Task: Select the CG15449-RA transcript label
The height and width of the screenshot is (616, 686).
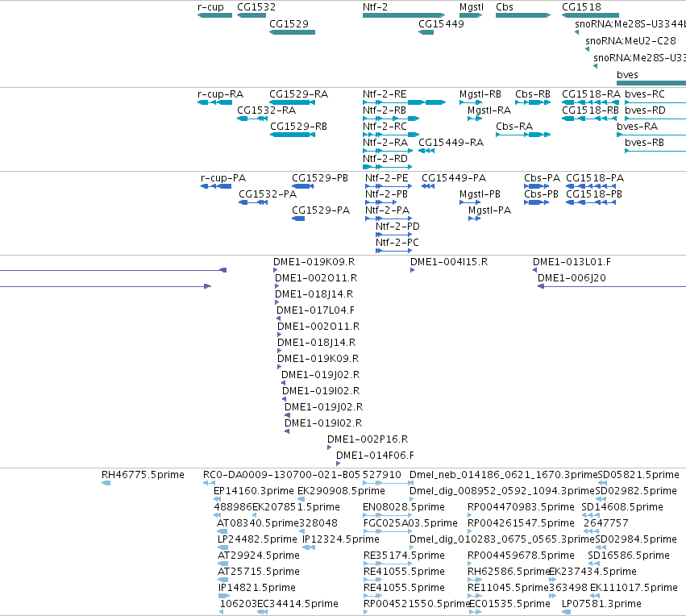Action: pyautogui.click(x=451, y=143)
